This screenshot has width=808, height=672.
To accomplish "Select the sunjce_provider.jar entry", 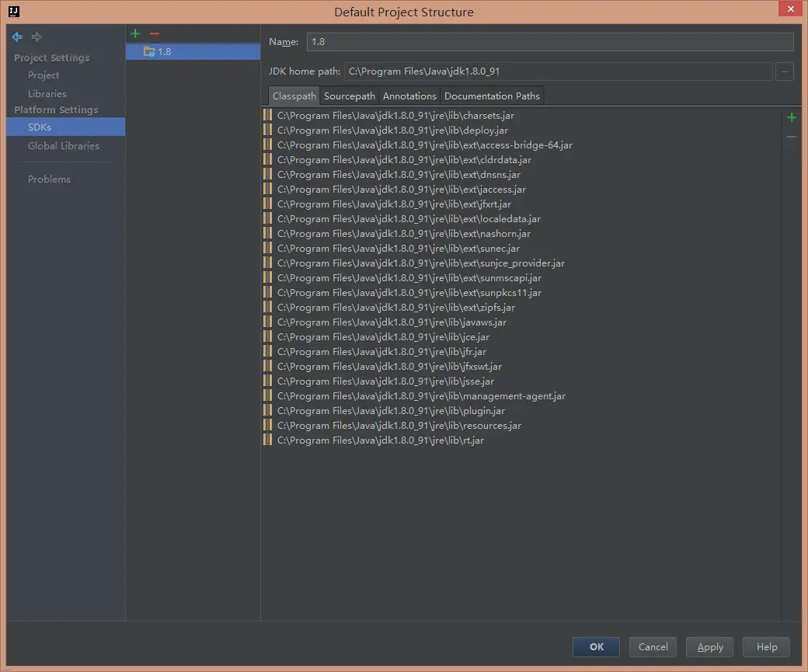I will [x=421, y=263].
